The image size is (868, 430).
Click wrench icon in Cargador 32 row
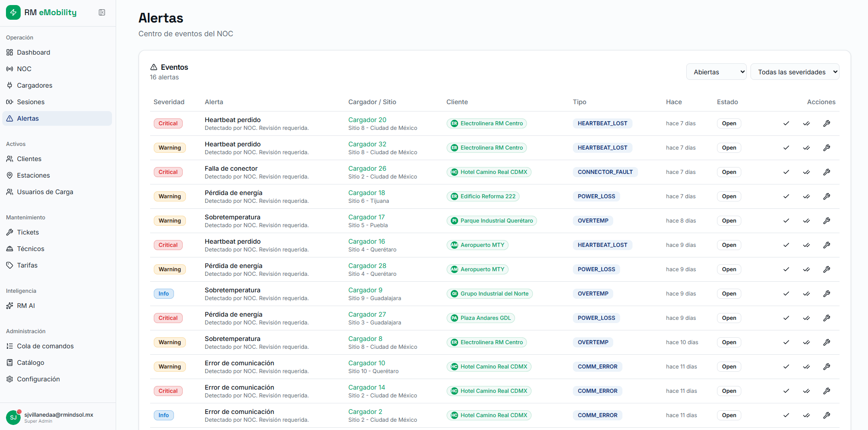coord(827,148)
